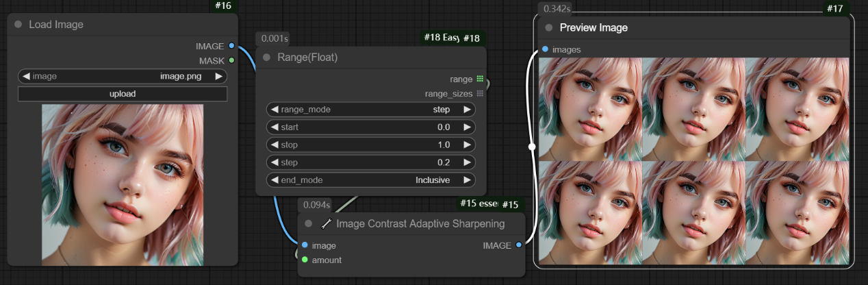Switch range_mode to the next option
Image resolution: width=868 pixels, height=285 pixels.
(467, 110)
